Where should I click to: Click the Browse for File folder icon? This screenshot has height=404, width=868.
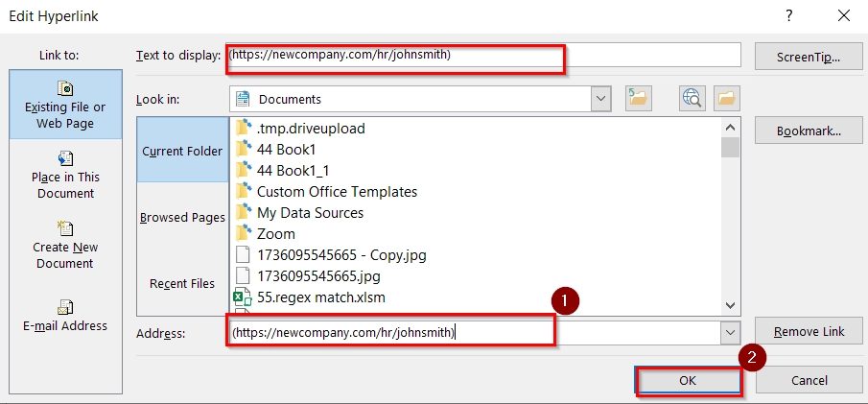pyautogui.click(x=726, y=98)
